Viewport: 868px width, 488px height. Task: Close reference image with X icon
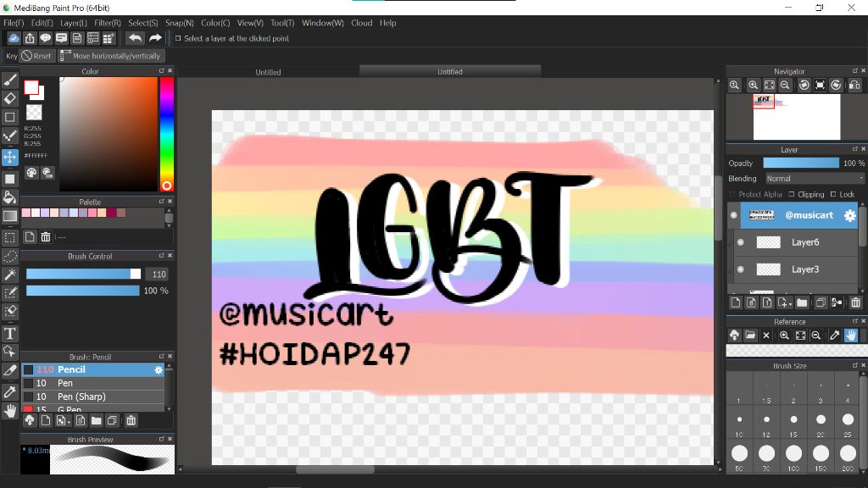[x=766, y=335]
